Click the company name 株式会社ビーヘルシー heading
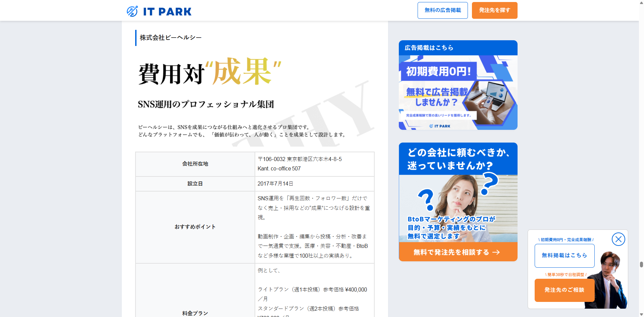The width and height of the screenshot is (644, 317). coord(170,37)
